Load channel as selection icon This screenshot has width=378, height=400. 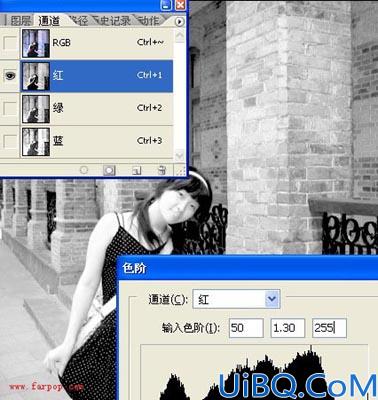click(x=84, y=170)
